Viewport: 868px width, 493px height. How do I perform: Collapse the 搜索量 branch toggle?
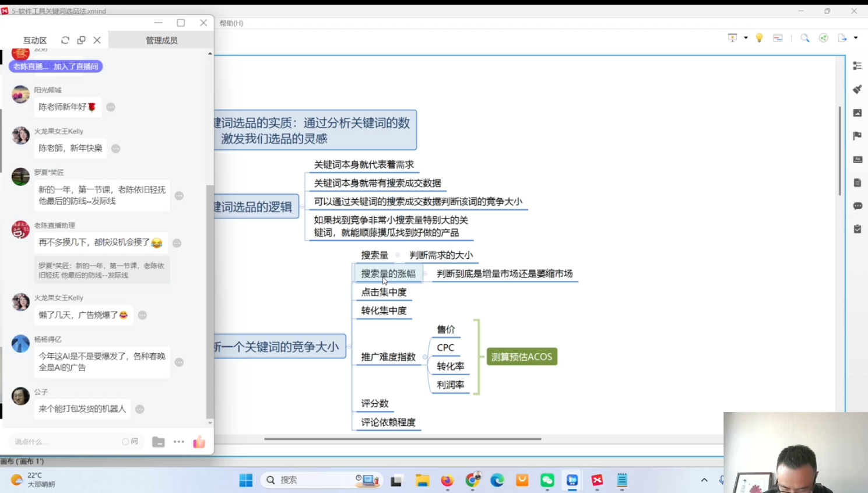(398, 255)
